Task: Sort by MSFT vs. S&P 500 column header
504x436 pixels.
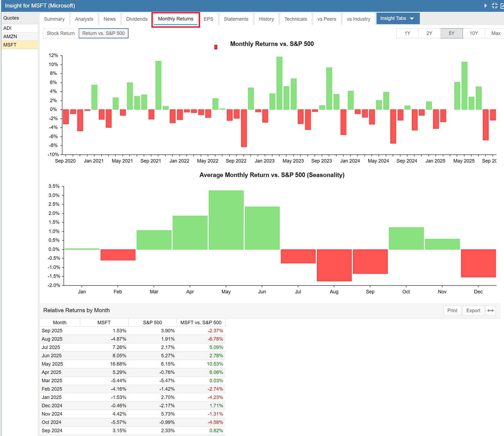Action: (x=201, y=323)
